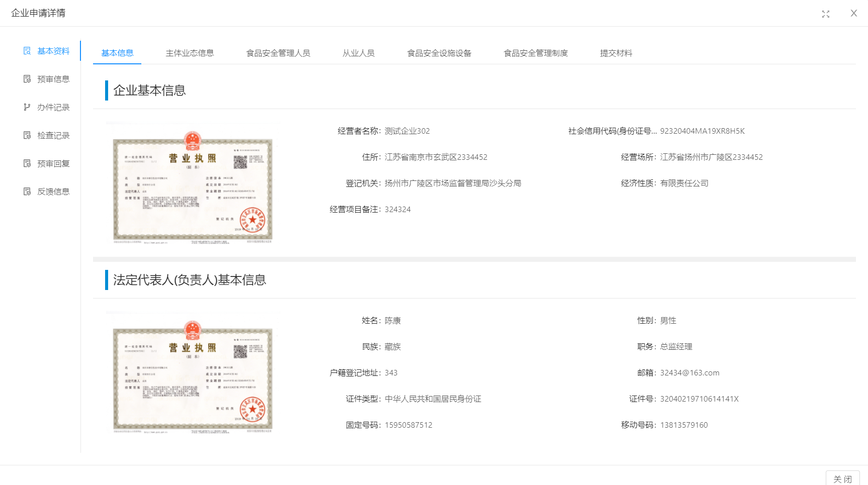Go to the 食品安全设施设备 tab
This screenshot has height=485, width=868.
pos(439,53)
